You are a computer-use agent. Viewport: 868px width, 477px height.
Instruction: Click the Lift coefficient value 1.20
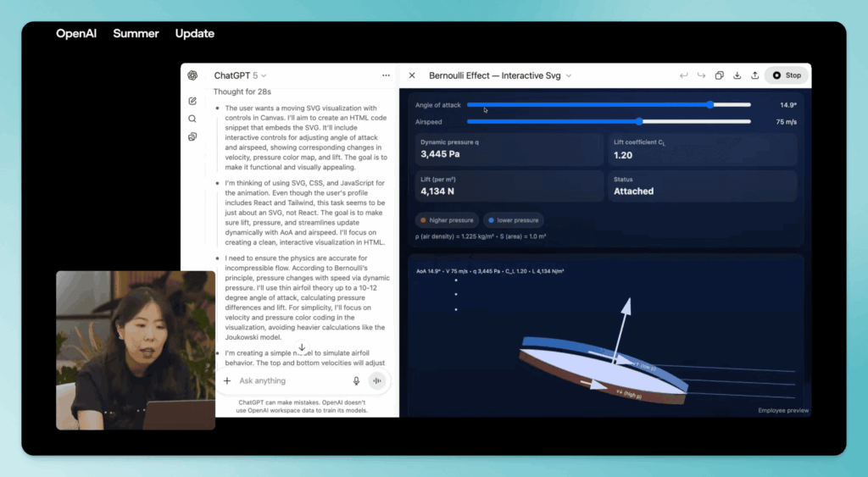(x=623, y=156)
